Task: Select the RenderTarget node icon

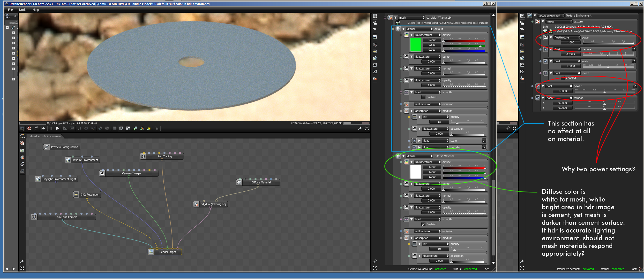Action: (x=151, y=252)
